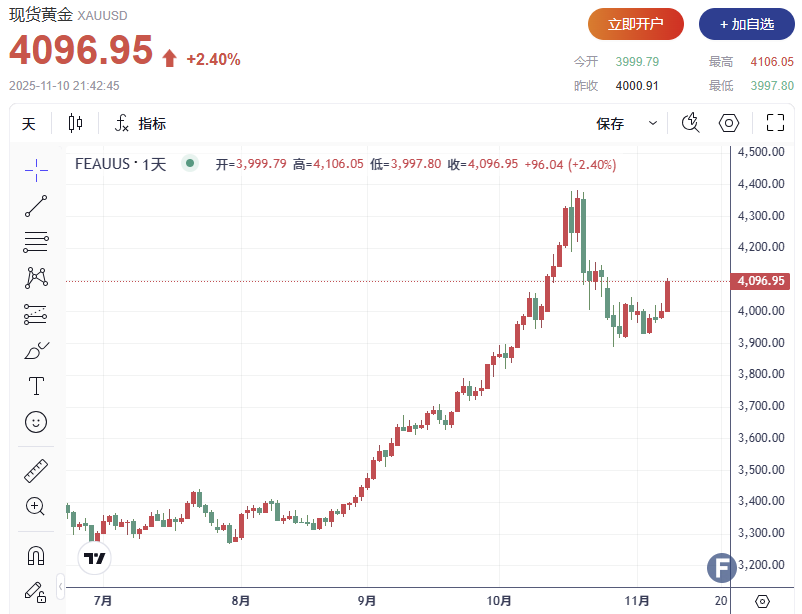802x614 pixels.
Task: Toggle magnet mode for drawings
Action: click(x=36, y=555)
